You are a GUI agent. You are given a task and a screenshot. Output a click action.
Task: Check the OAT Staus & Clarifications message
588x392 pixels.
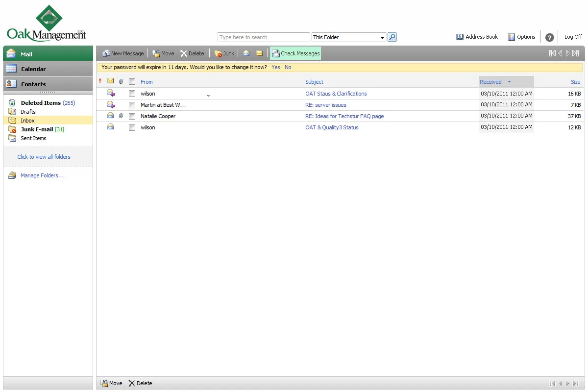[132, 94]
